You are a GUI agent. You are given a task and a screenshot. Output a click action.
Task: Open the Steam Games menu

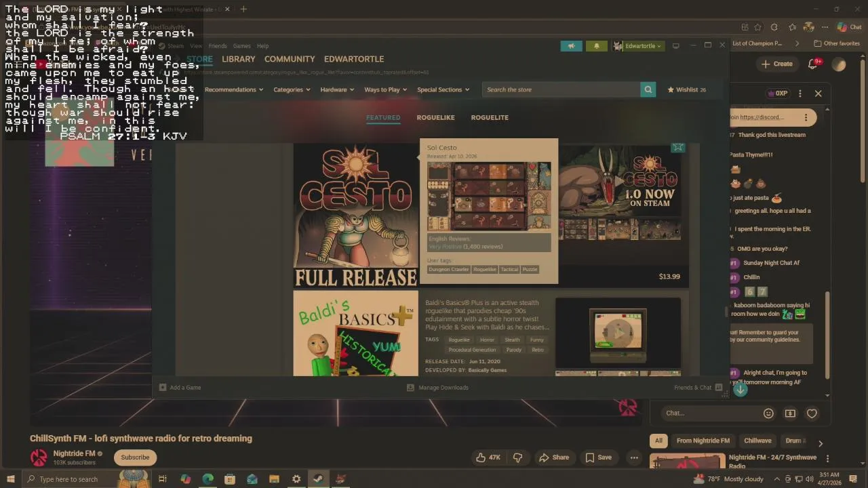tap(241, 46)
